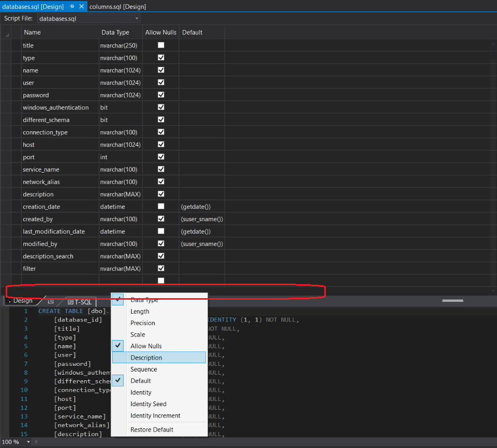
Task: Choose Identity in the context menu
Action: pos(159,393)
